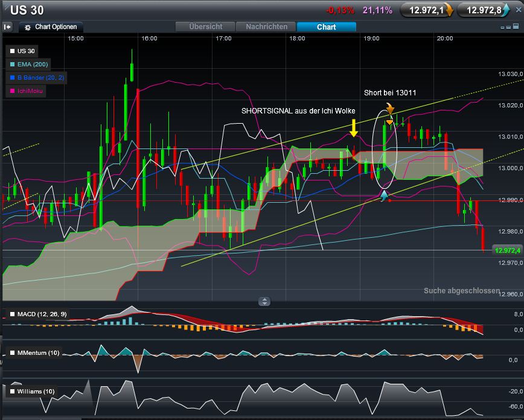The width and height of the screenshot is (524, 420).
Task: Click the up/down pane resize handle
Action: coord(264,301)
